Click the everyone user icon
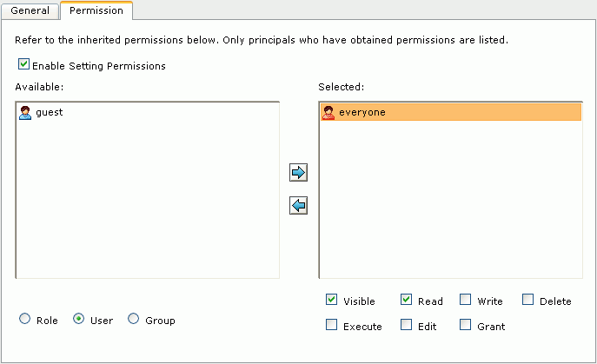This screenshot has height=364, width=597. point(328,113)
